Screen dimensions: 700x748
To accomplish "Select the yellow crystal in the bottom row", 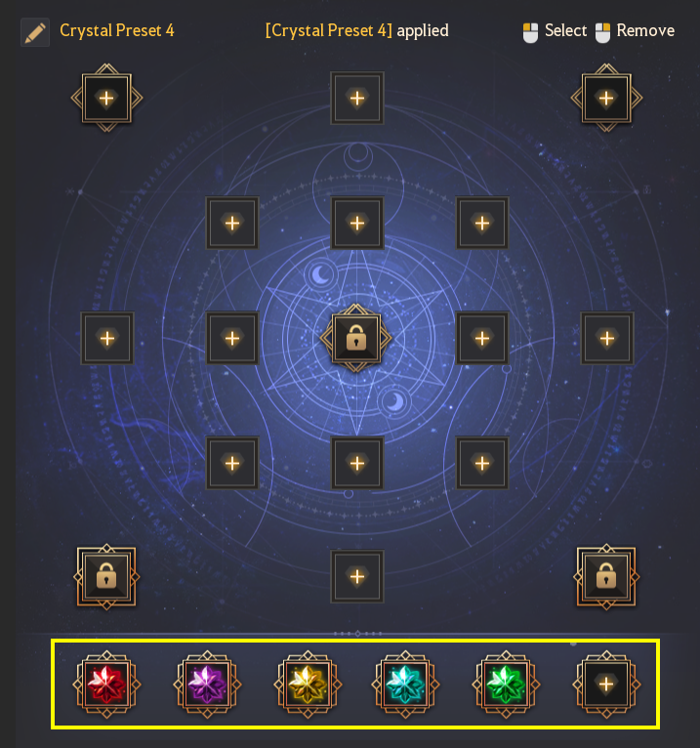I will (309, 684).
